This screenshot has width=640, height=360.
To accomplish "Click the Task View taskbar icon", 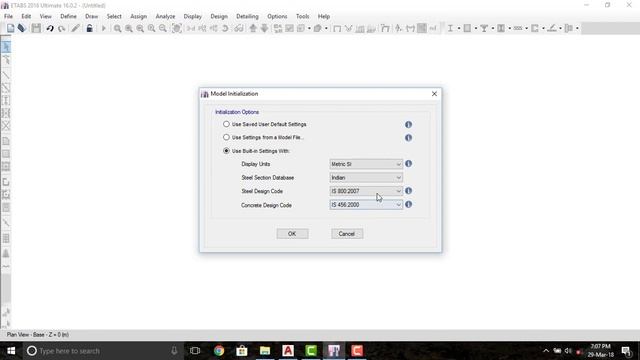I will point(195,351).
